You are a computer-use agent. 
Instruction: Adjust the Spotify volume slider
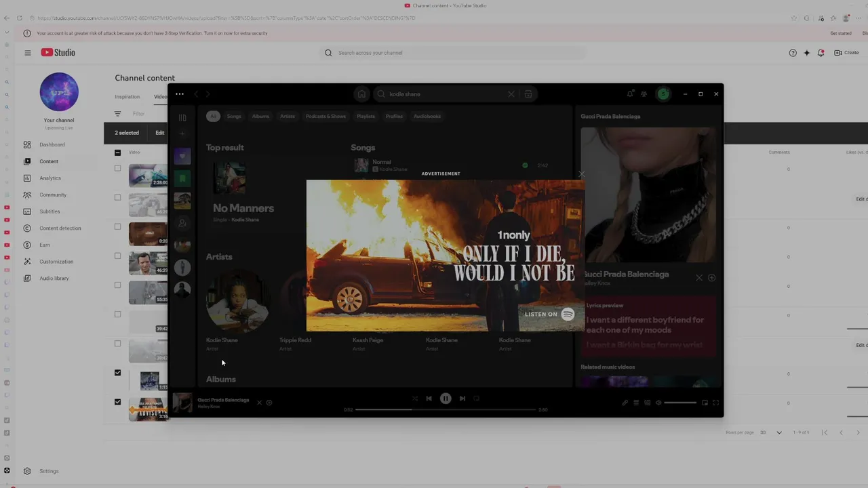click(x=680, y=403)
